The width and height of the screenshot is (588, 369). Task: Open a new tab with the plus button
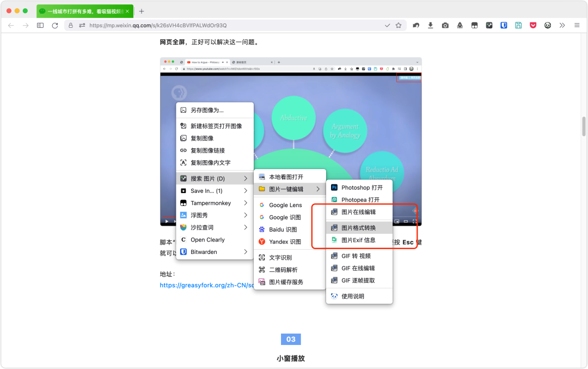[142, 11]
